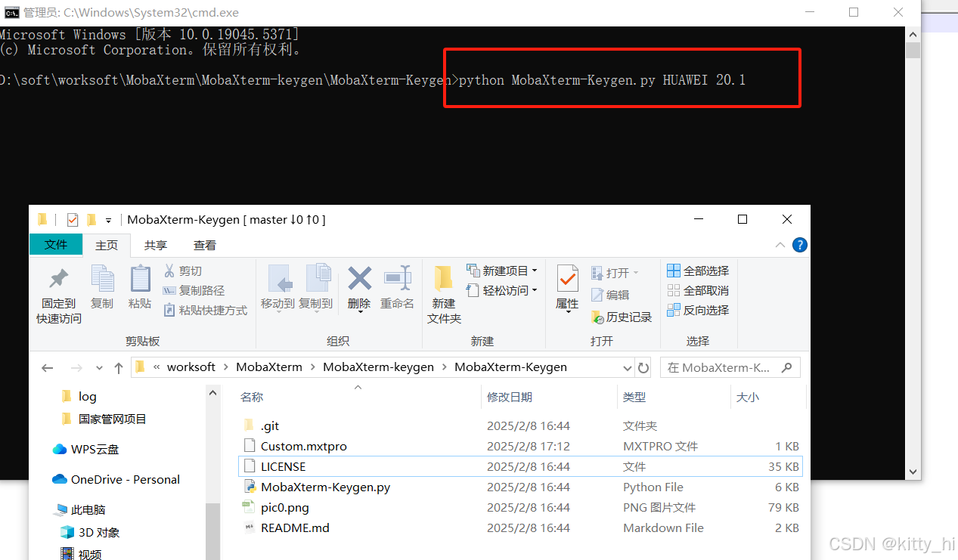This screenshot has width=958, height=560.
Task: Sort by Date modified column
Action: pos(510,397)
